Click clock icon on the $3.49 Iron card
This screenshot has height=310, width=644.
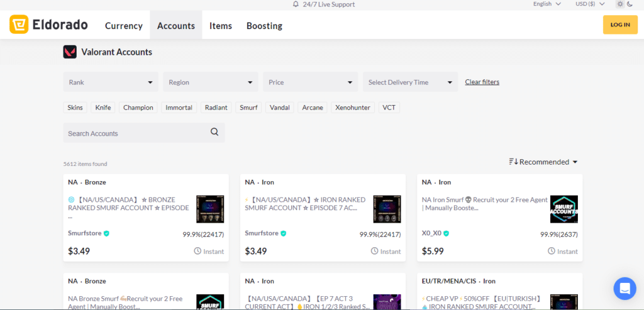375,251
